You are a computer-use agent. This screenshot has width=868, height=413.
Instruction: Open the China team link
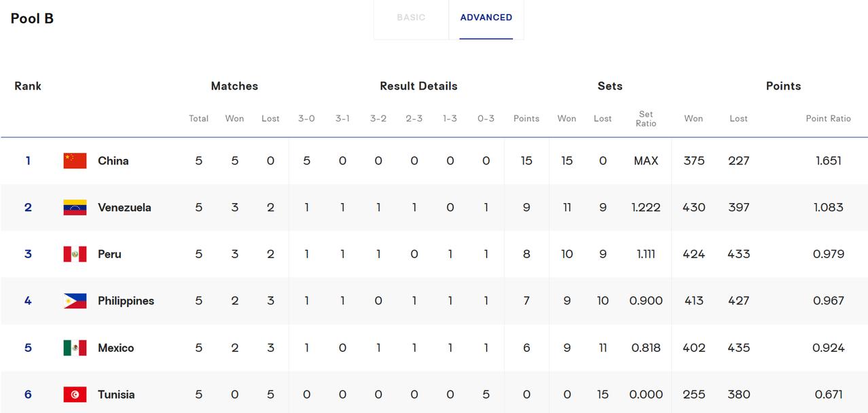click(x=113, y=161)
